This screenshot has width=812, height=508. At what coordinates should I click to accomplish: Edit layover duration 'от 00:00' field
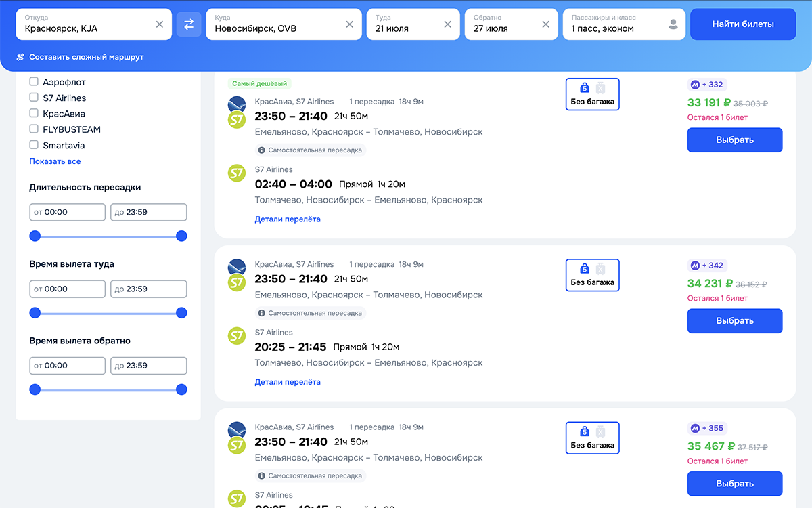68,212
